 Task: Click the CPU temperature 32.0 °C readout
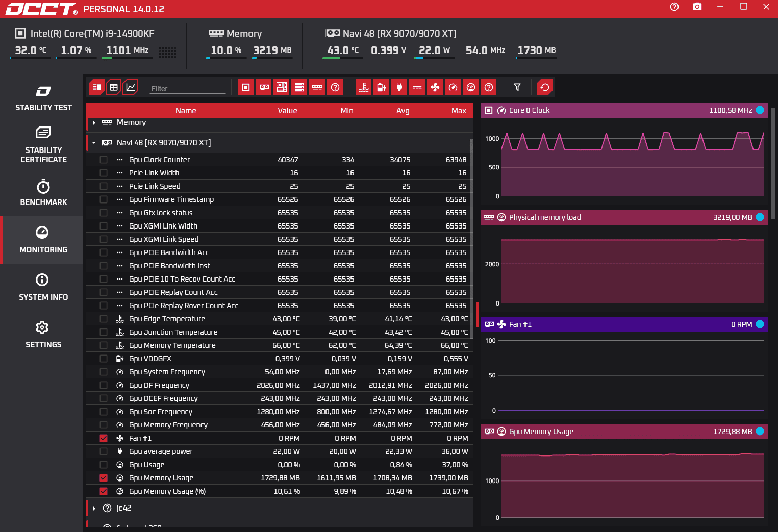[31, 50]
